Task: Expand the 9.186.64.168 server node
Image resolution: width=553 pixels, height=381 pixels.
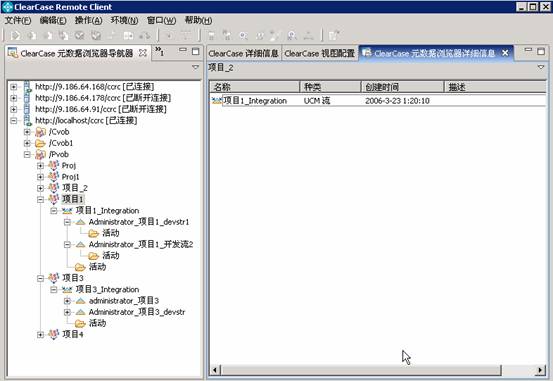Action: click(13, 87)
